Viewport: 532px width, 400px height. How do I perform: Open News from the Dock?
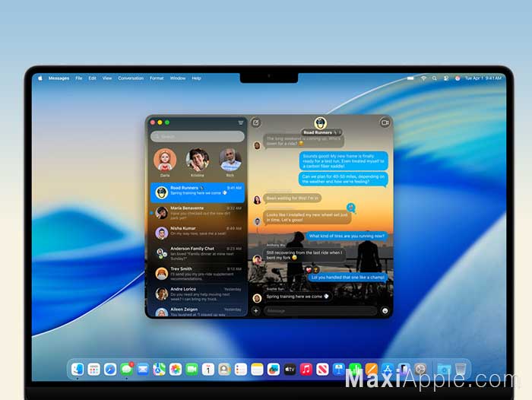pos(322,369)
